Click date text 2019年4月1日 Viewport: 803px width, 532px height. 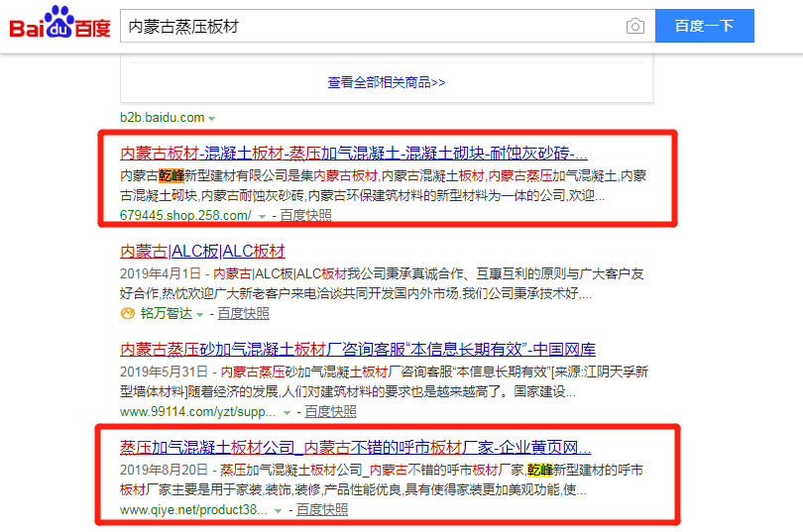pyautogui.click(x=161, y=273)
